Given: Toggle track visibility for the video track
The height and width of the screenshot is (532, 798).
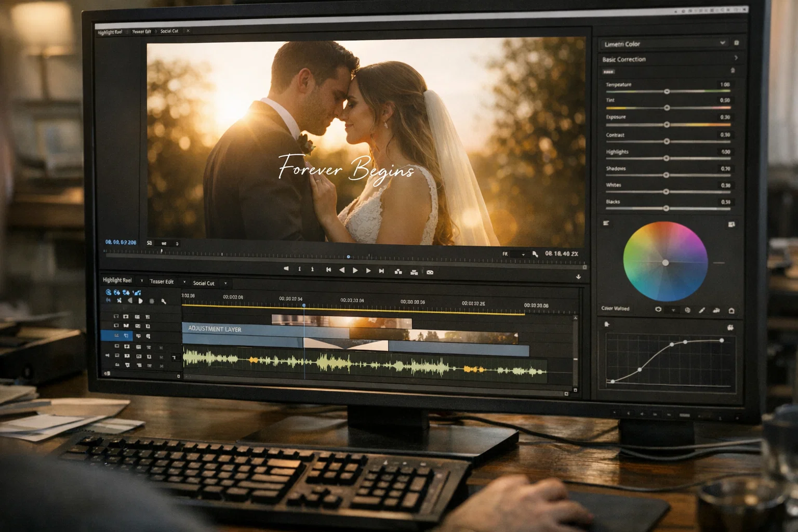Looking at the screenshot, I should [x=116, y=317].
